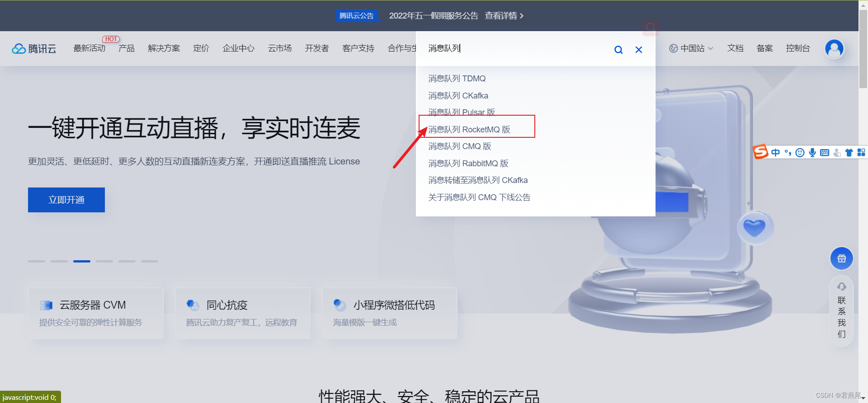Click the 小程序微搭低代码 card icon
The width and height of the screenshot is (868, 403).
(x=340, y=305)
